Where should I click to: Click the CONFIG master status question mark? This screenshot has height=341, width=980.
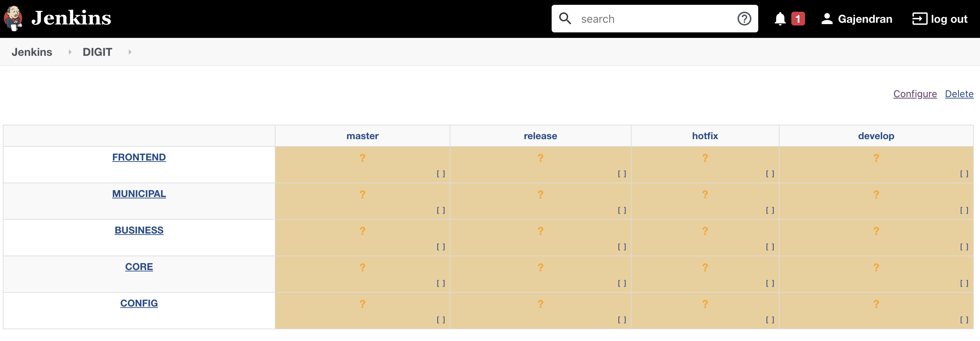(x=363, y=304)
